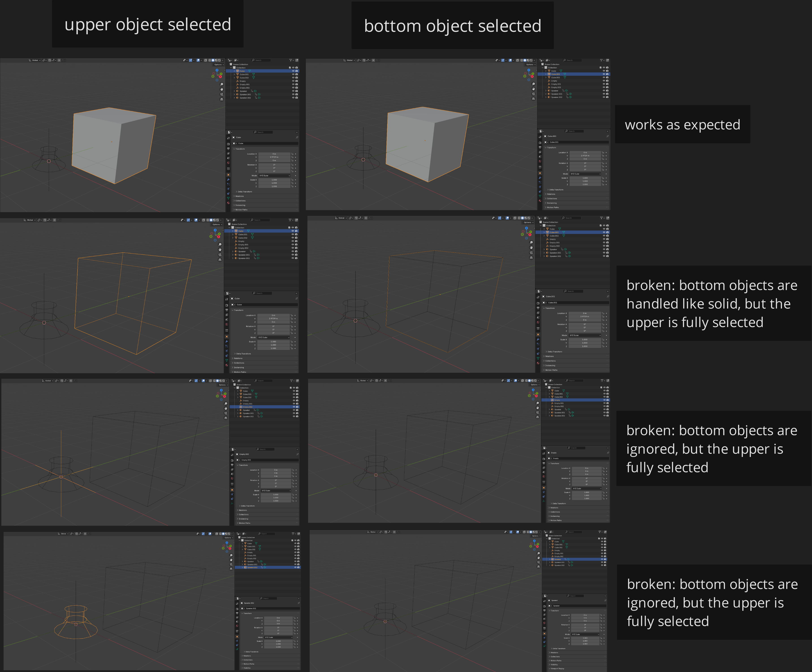Click Location Y 2.9729 m field in wireframe Cube.001 properties

point(585,317)
